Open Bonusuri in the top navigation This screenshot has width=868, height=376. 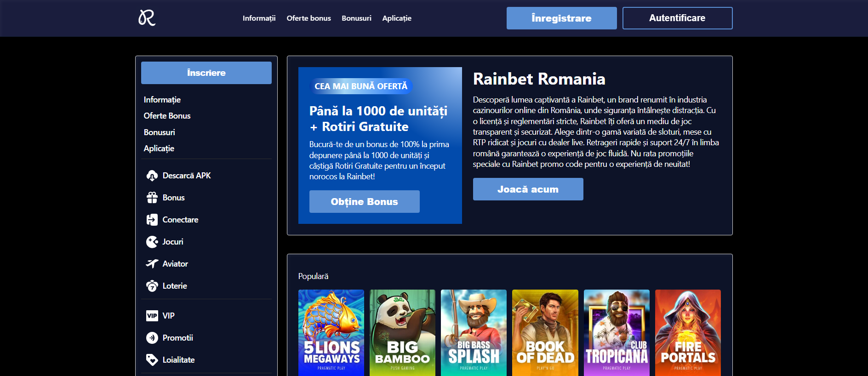point(357,18)
